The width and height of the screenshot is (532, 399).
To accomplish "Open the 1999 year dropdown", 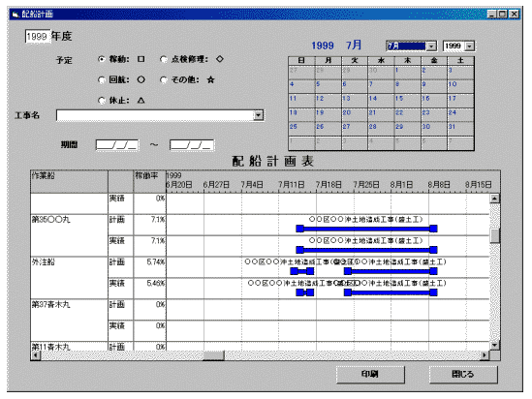I will 470,46.
